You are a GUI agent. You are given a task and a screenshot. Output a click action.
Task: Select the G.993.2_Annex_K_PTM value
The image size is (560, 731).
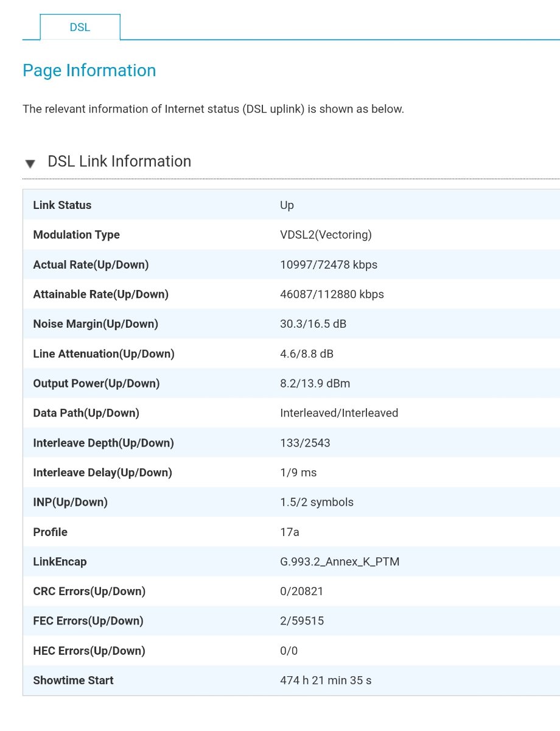(x=340, y=562)
